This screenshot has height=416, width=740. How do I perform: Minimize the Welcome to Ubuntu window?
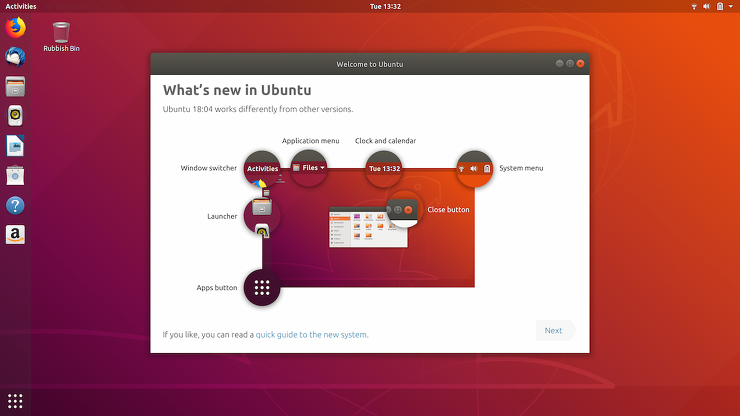point(559,64)
